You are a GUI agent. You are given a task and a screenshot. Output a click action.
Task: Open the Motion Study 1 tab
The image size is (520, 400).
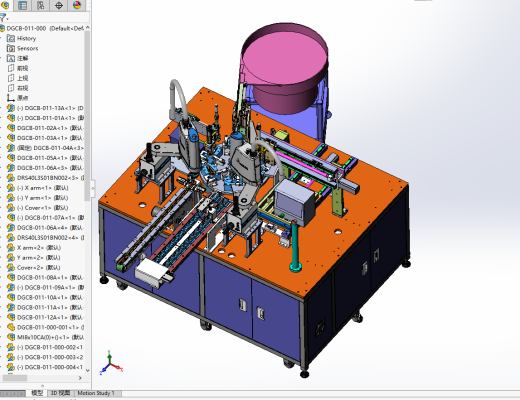pyautogui.click(x=96, y=393)
